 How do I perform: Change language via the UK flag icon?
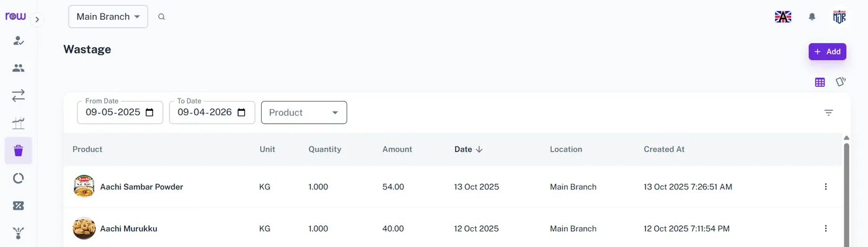pos(783,17)
